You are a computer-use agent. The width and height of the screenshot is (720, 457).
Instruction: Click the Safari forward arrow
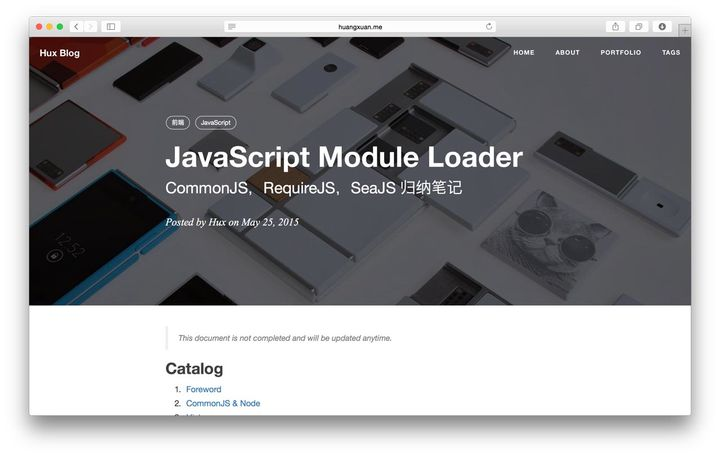tap(90, 27)
